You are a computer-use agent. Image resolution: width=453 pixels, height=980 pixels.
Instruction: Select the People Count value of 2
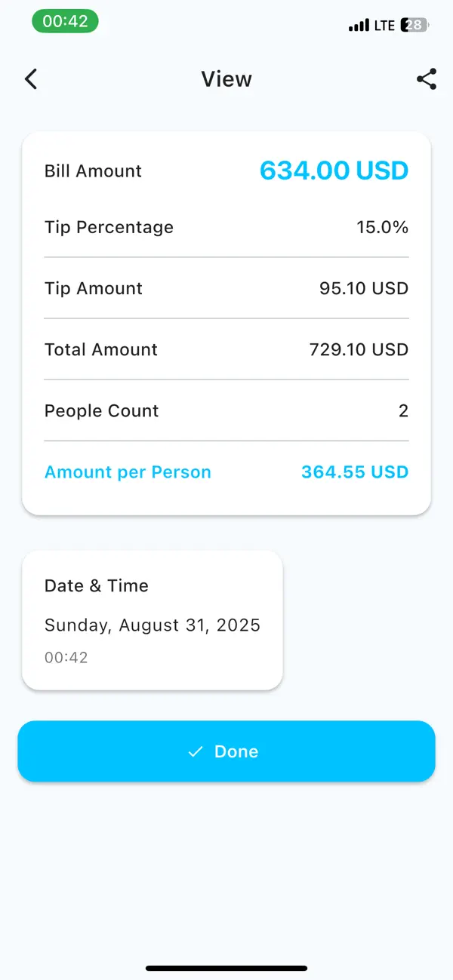coord(405,410)
